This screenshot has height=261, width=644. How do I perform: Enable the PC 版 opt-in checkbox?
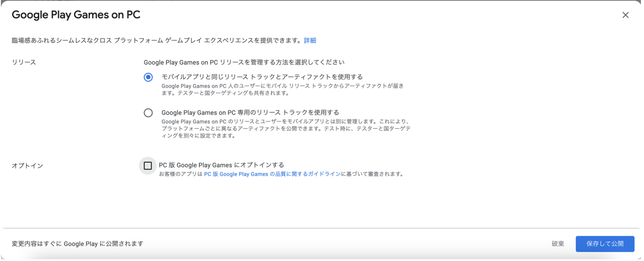[148, 166]
